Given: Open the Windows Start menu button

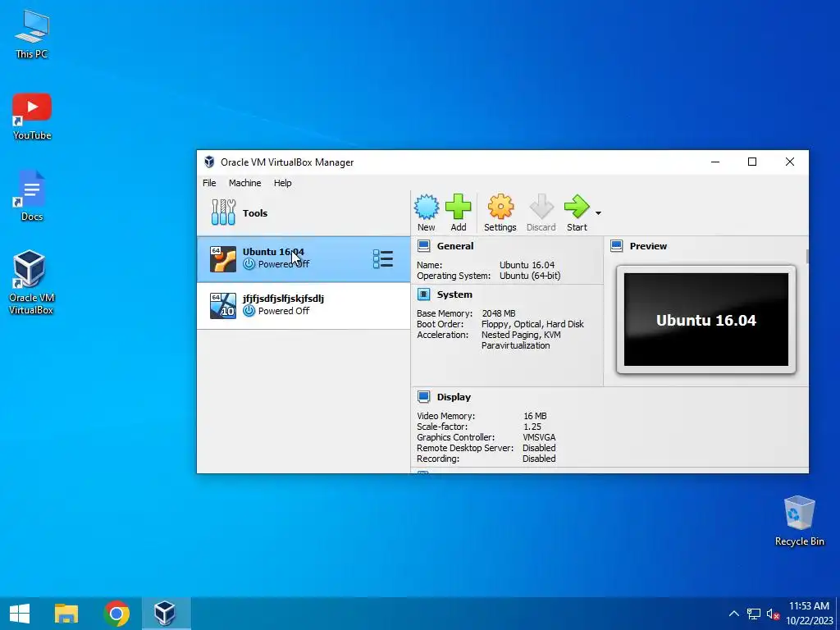Looking at the screenshot, I should (x=20, y=614).
